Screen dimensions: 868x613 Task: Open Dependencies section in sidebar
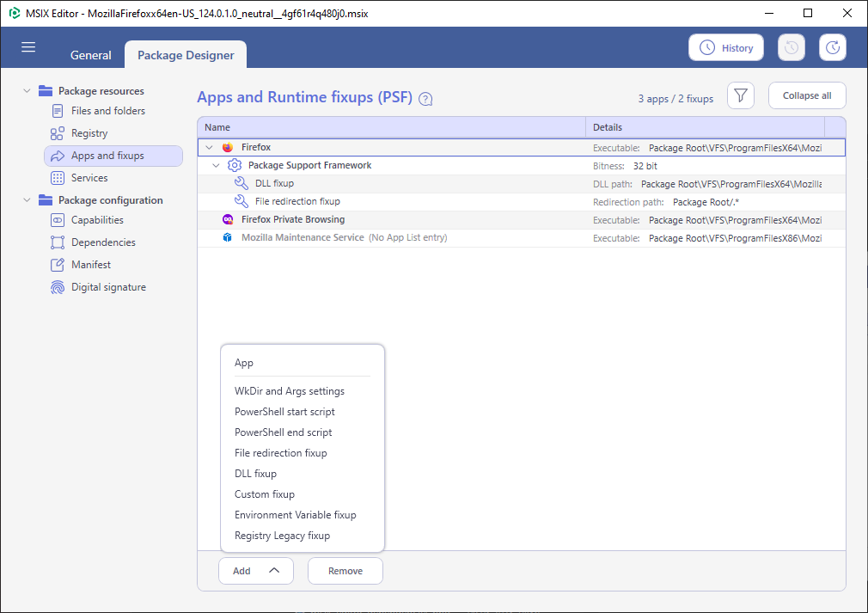pos(103,242)
